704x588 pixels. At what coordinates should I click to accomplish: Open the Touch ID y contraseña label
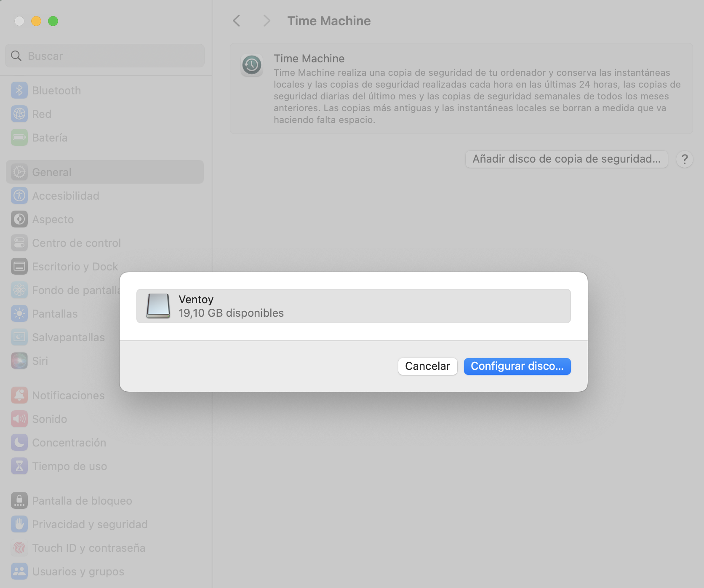[x=88, y=548]
